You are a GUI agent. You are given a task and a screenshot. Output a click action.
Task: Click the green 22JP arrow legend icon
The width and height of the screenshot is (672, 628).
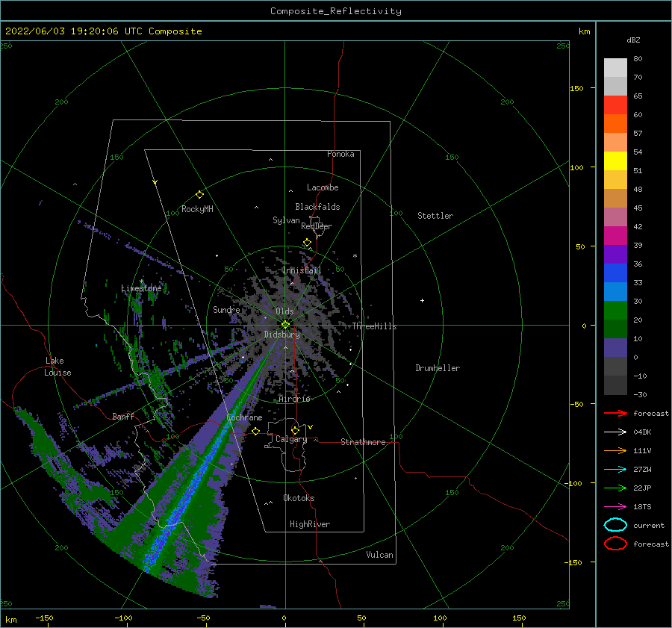point(615,488)
